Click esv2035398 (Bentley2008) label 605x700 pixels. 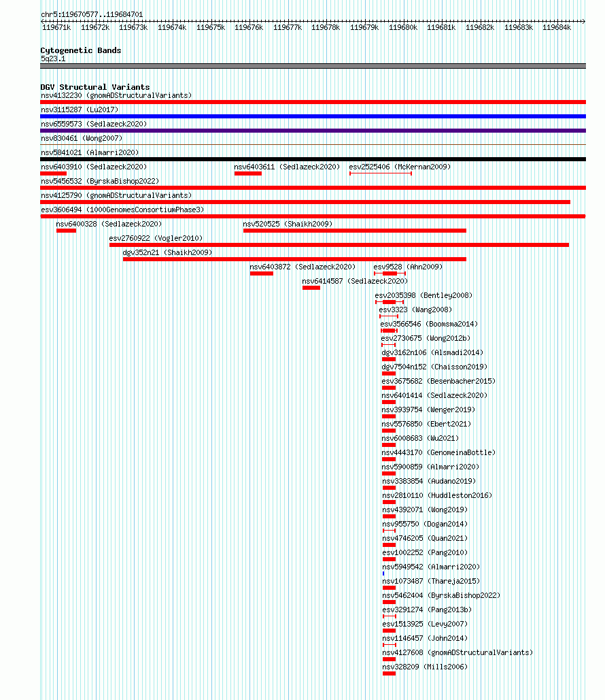423,295
